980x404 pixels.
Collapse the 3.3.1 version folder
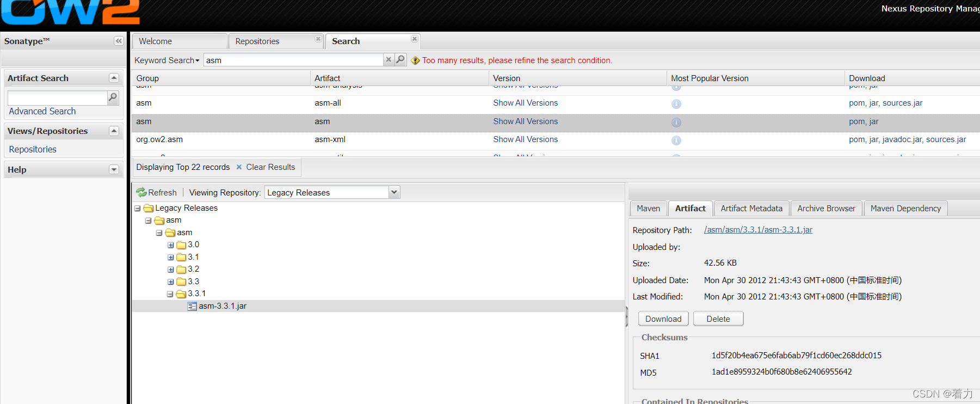pyautogui.click(x=170, y=294)
